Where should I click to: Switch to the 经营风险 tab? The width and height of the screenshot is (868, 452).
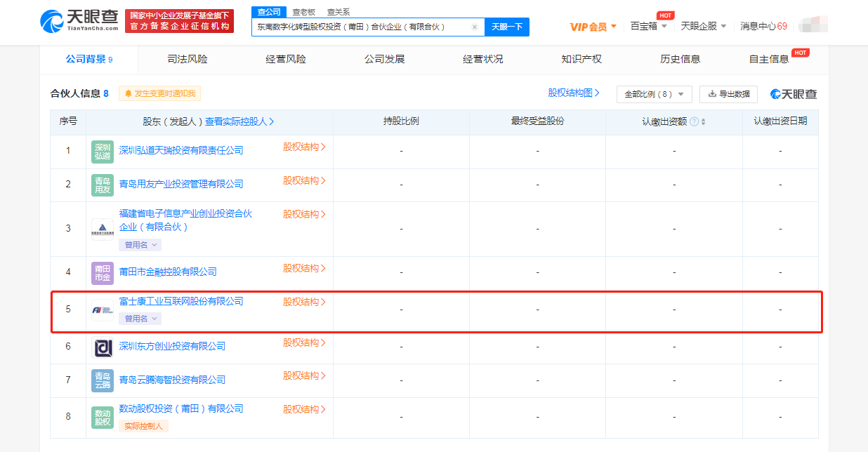(286, 60)
